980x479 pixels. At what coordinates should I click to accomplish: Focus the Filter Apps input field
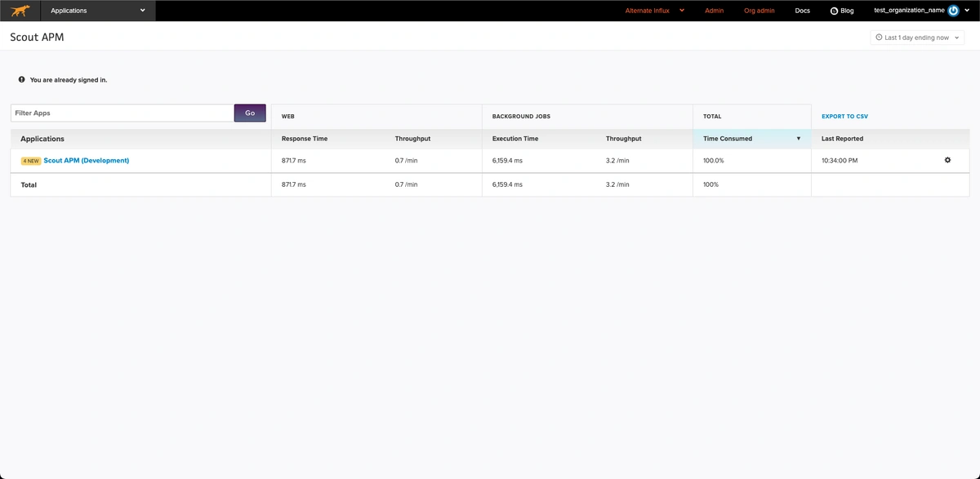122,113
